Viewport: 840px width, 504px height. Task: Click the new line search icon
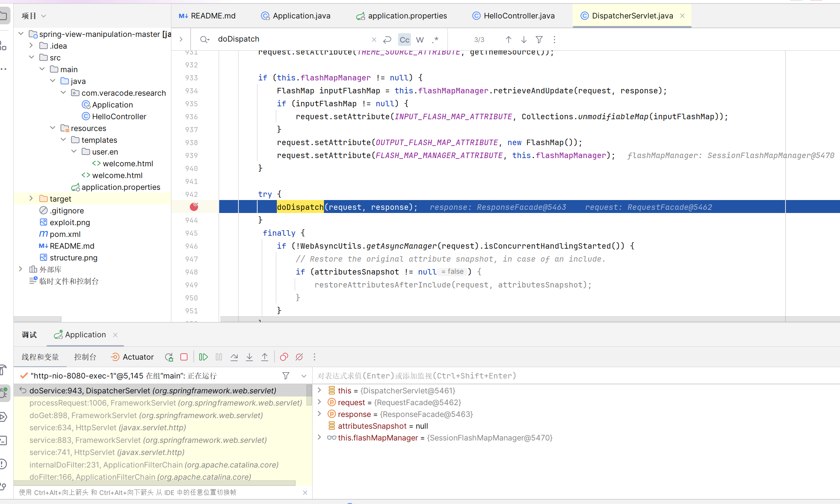point(387,40)
